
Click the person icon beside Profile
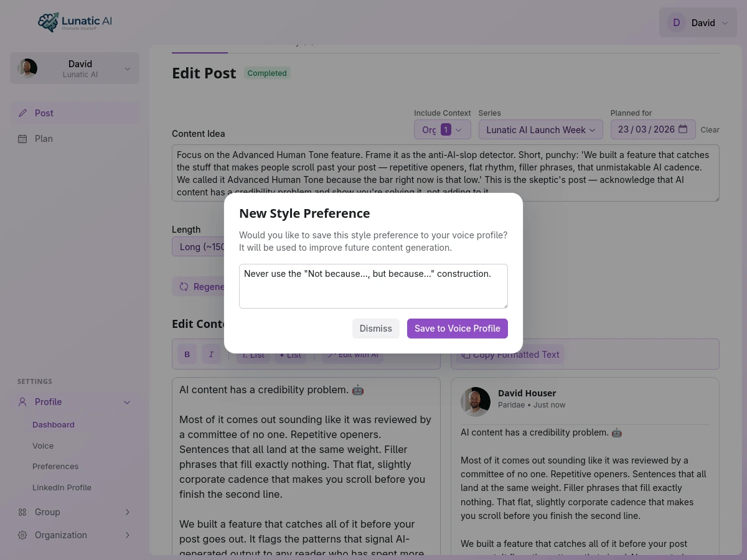click(22, 402)
